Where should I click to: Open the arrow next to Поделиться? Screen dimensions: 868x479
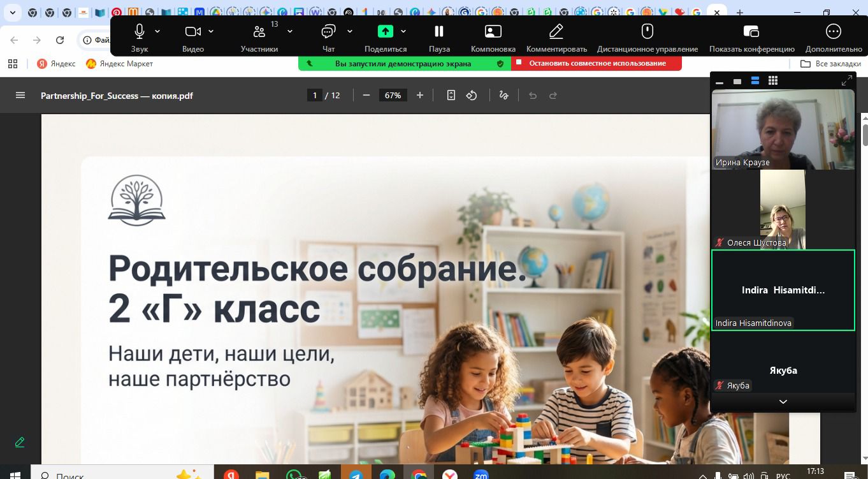point(403,31)
